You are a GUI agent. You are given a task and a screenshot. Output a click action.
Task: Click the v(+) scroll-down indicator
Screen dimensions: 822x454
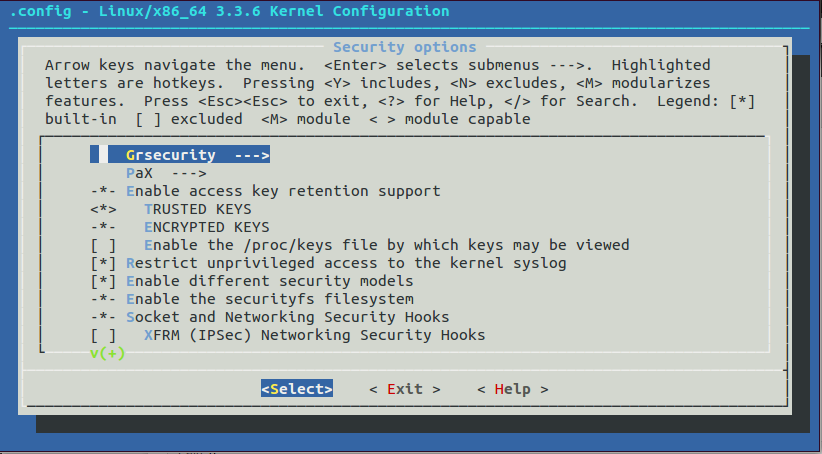107,353
